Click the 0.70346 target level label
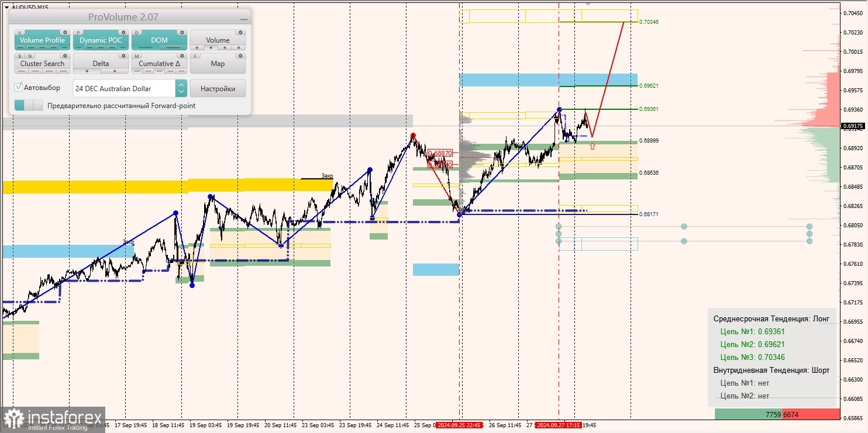Viewport: 868px width, 433px height. click(649, 22)
